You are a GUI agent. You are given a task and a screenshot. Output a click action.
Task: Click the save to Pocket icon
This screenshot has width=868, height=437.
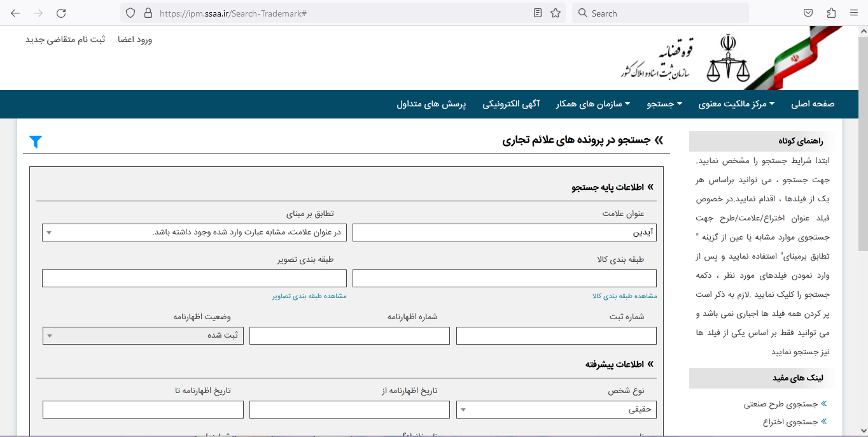coord(808,13)
